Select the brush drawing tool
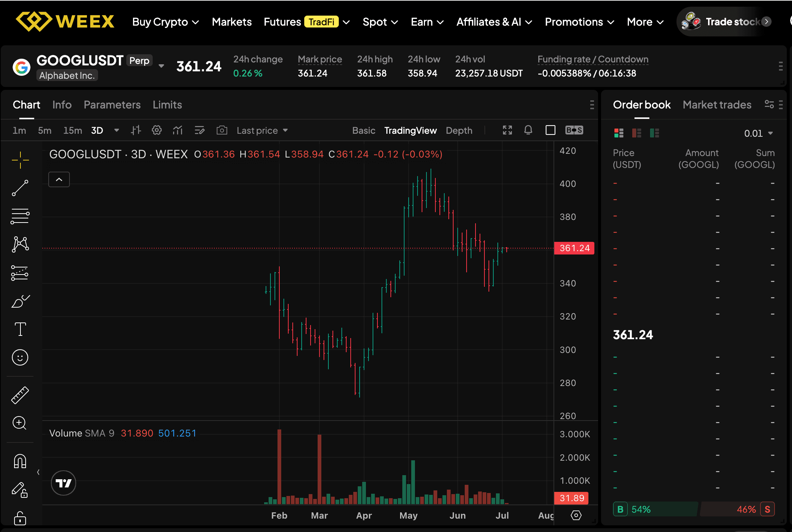The width and height of the screenshot is (792, 532). click(x=20, y=301)
